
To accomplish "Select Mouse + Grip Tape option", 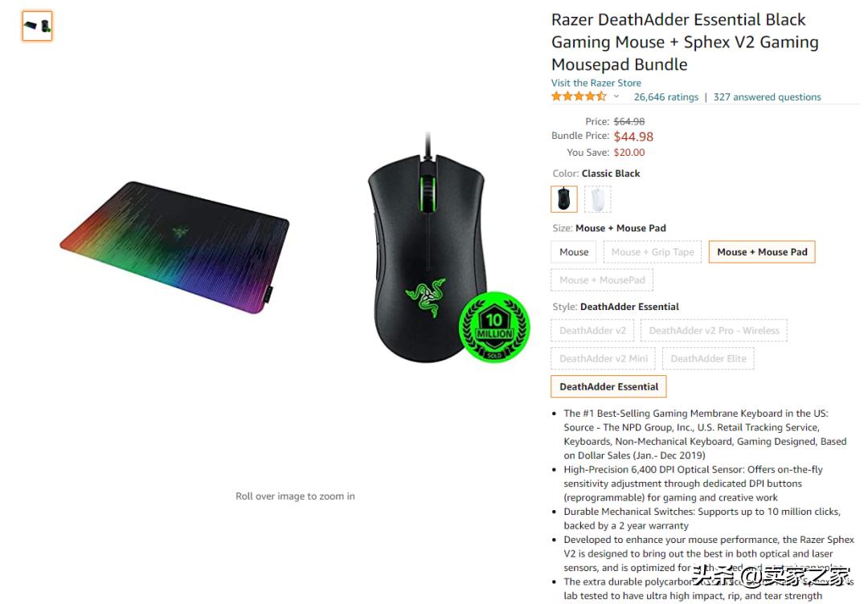I will (653, 251).
